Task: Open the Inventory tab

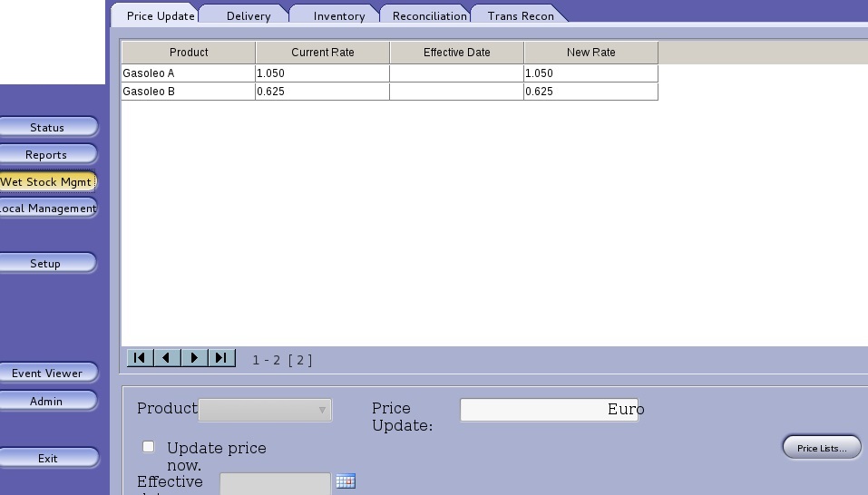Action: coord(338,15)
